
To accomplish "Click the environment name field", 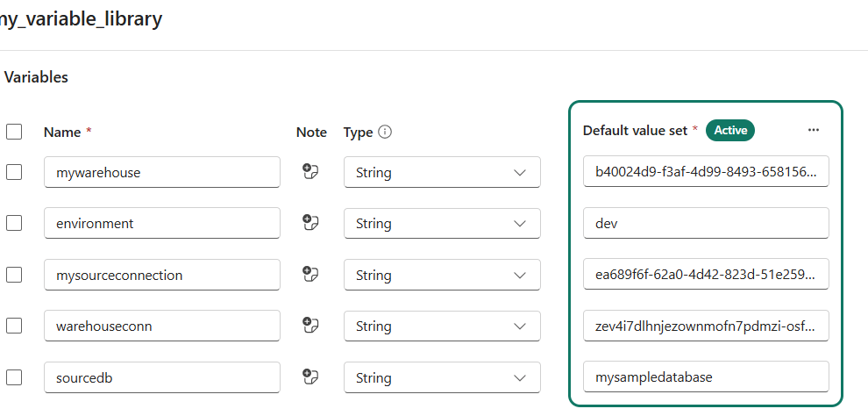I will (x=162, y=223).
